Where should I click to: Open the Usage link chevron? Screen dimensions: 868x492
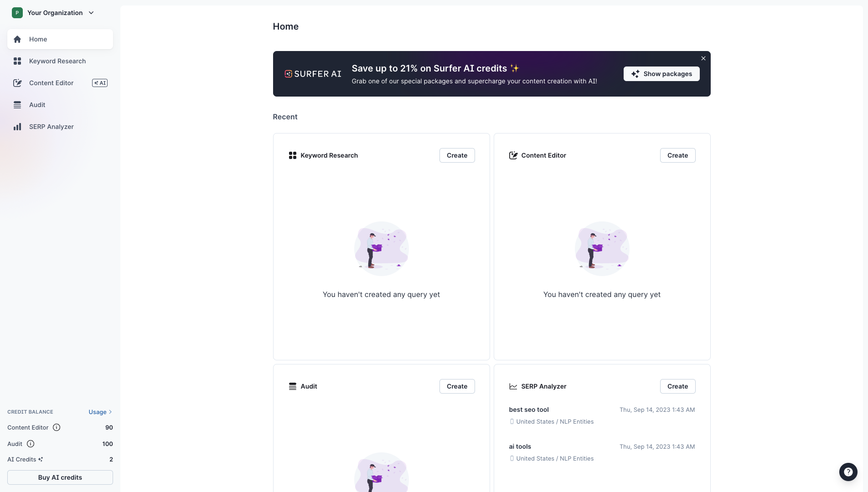(x=110, y=412)
